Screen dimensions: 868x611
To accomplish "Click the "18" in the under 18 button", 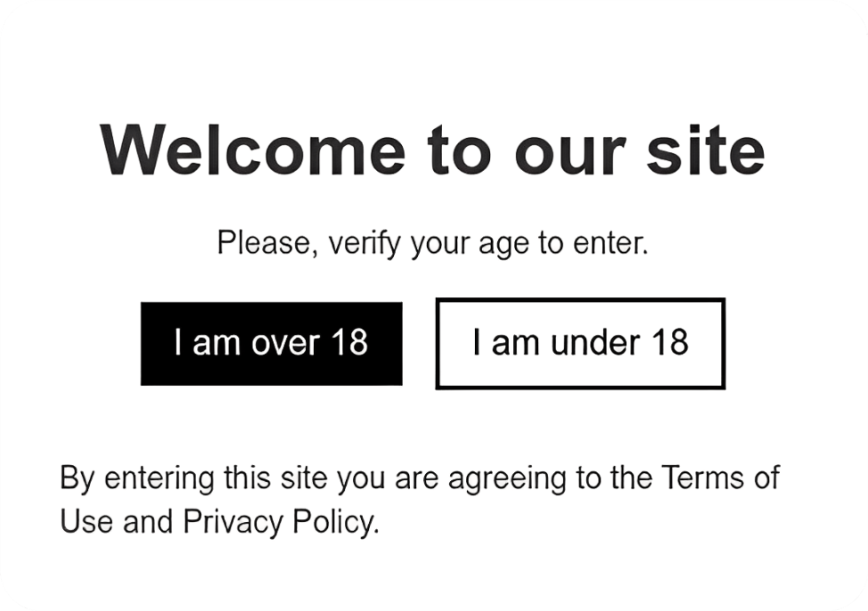I will 669,343.
